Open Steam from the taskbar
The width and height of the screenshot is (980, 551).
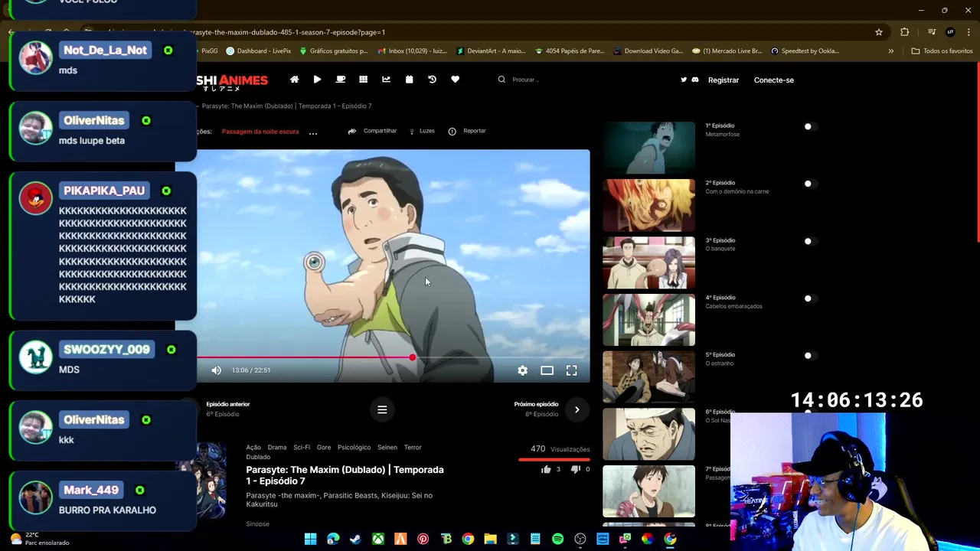[x=355, y=539]
